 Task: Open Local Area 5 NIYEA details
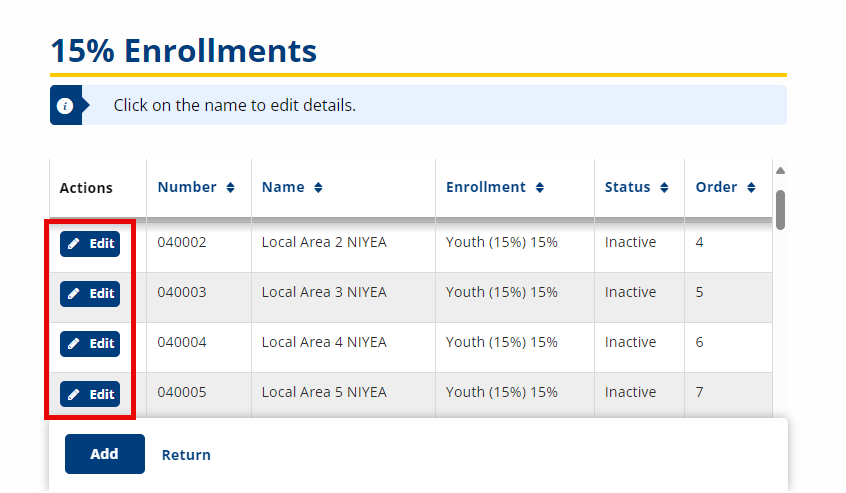[323, 392]
